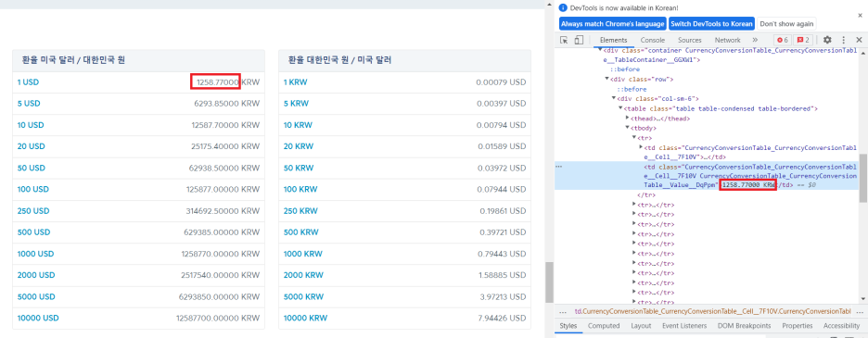Click the web page vertical scrollbar thumb

click(549, 282)
